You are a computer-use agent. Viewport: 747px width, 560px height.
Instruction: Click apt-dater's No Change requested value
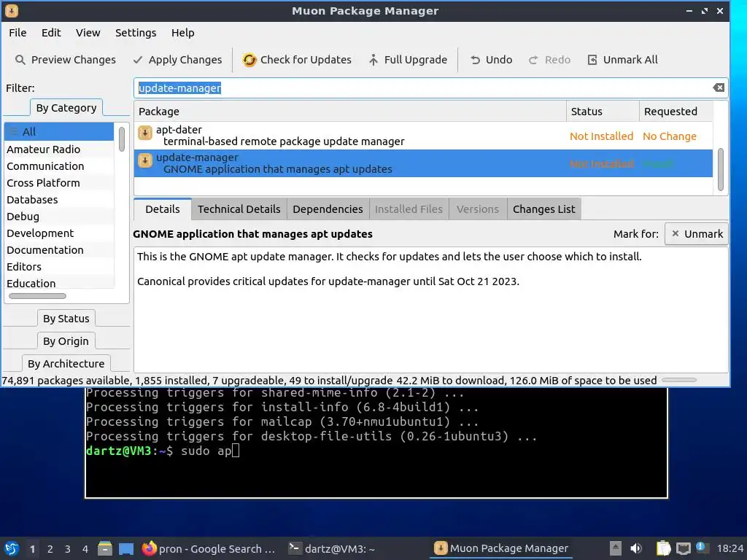tap(670, 136)
